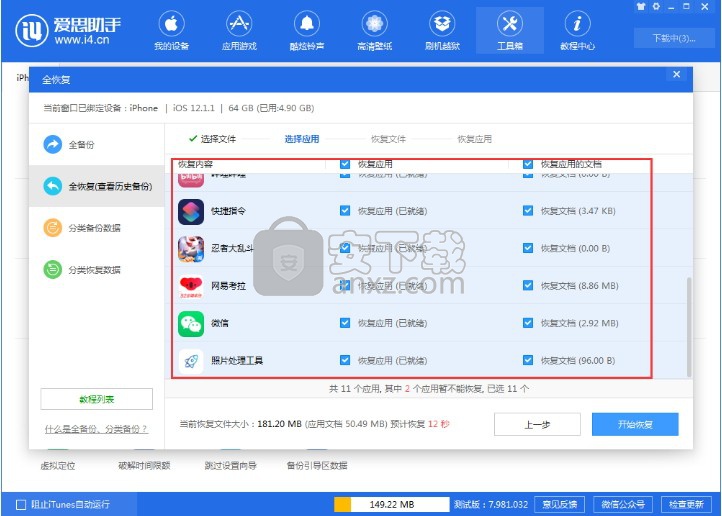This screenshot has height=516, width=722.
Task: Open 备份引导区数据 tool behind dialog
Action: (317, 466)
